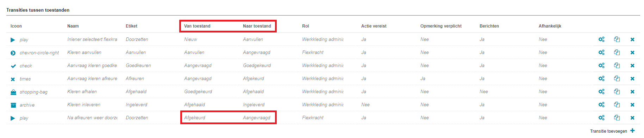644x138 pixels.
Task: Delete the Aanvraag kleren afkeuren transition
Action: (x=632, y=79)
